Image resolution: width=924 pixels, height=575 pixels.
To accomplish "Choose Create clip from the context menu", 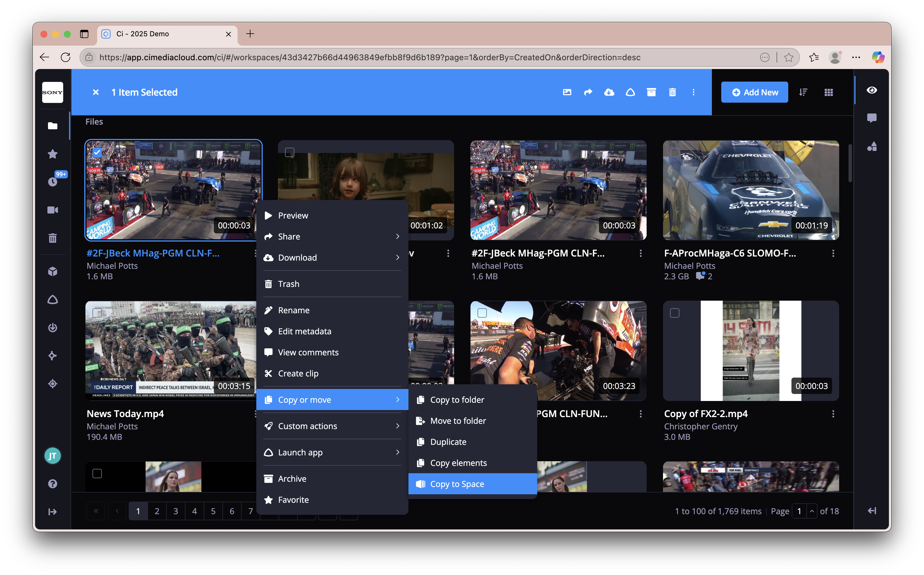I will [332, 373].
